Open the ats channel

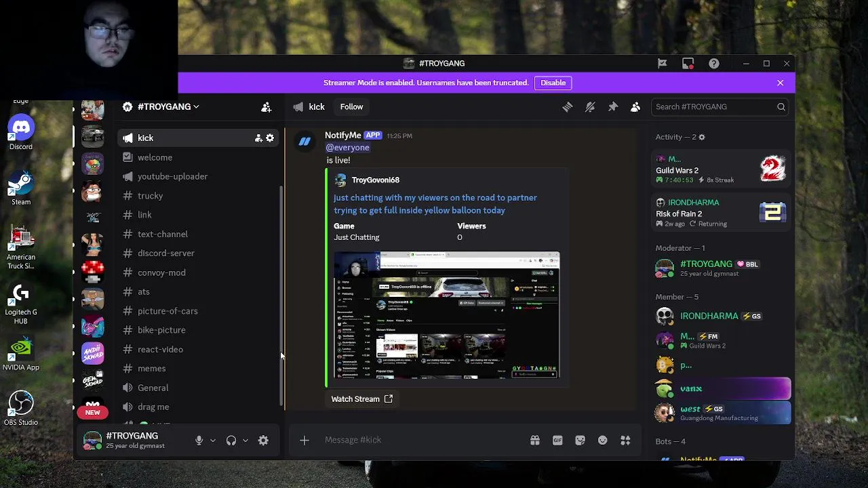pyautogui.click(x=197, y=292)
